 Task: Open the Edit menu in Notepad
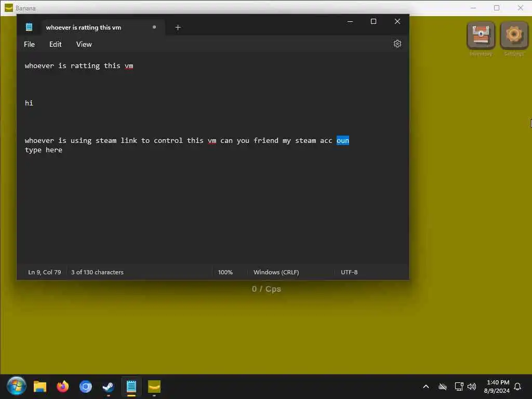coord(55,45)
